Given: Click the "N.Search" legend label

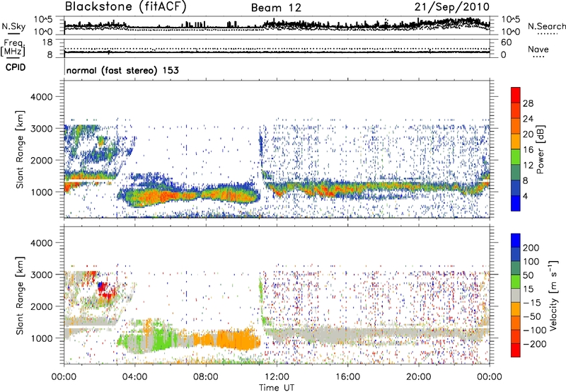Looking at the screenshot, I should pos(547,26).
